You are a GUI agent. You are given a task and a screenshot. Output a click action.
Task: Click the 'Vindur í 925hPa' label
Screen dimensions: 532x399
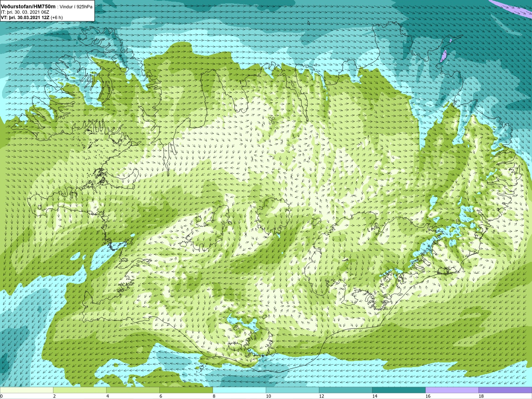click(76, 7)
